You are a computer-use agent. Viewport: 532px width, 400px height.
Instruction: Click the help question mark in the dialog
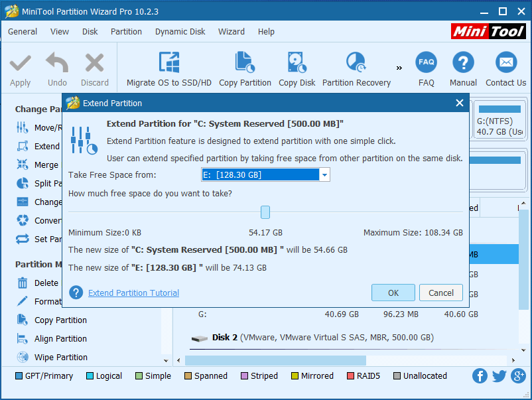[x=75, y=292]
